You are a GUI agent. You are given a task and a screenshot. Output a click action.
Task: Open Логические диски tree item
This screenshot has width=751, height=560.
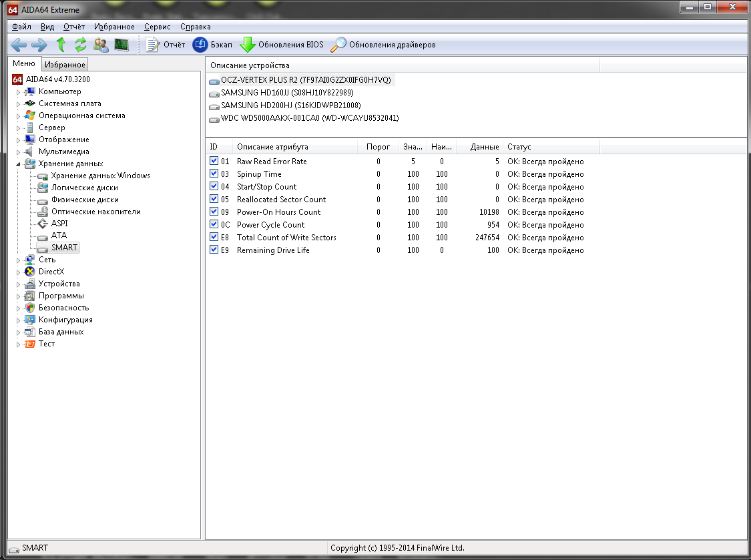tap(84, 188)
